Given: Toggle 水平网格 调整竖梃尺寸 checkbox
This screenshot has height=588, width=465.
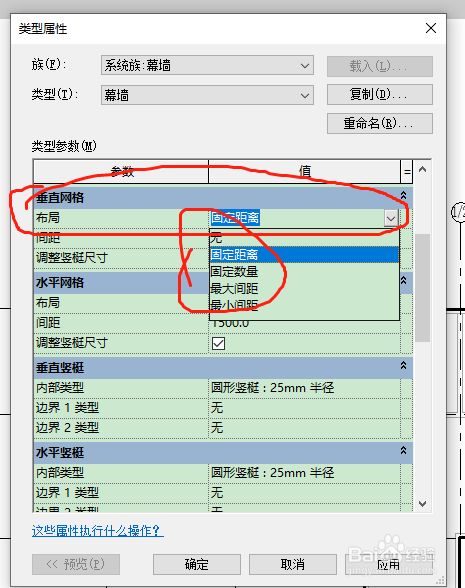Looking at the screenshot, I should click(x=218, y=343).
